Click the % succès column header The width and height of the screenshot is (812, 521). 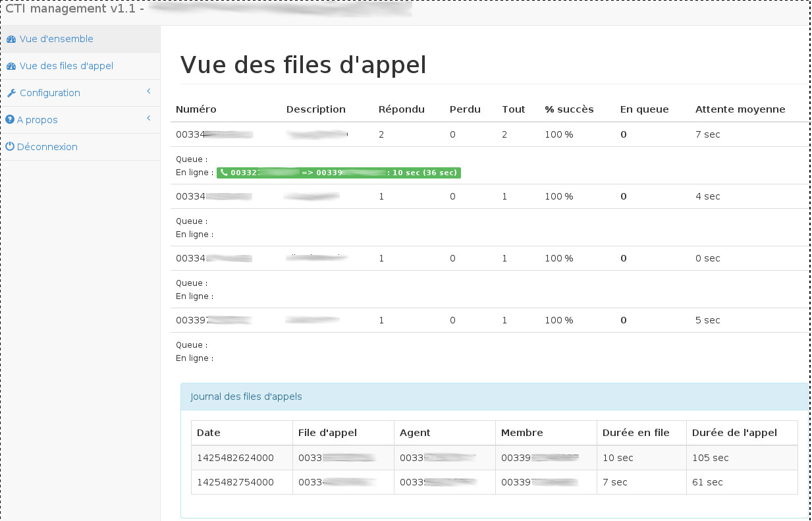click(x=569, y=109)
